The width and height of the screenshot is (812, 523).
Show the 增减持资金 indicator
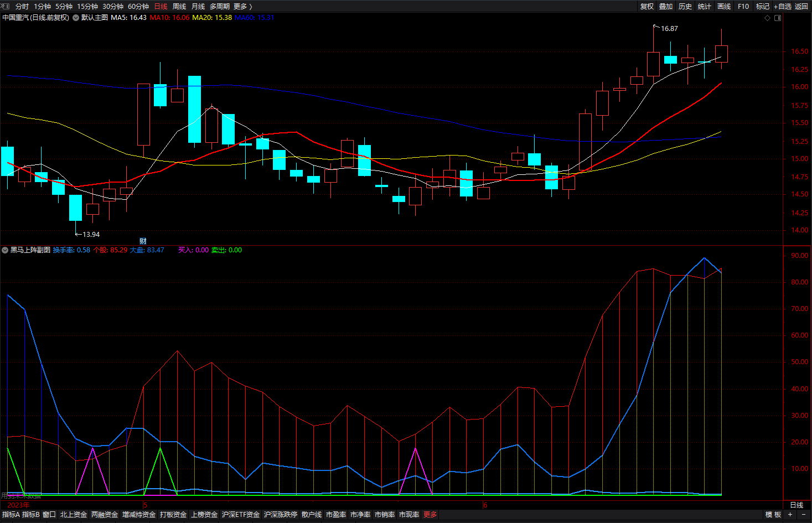(x=139, y=515)
